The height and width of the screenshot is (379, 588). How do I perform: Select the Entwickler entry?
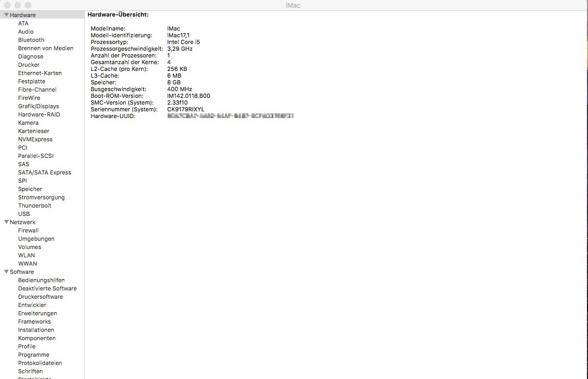[32, 304]
